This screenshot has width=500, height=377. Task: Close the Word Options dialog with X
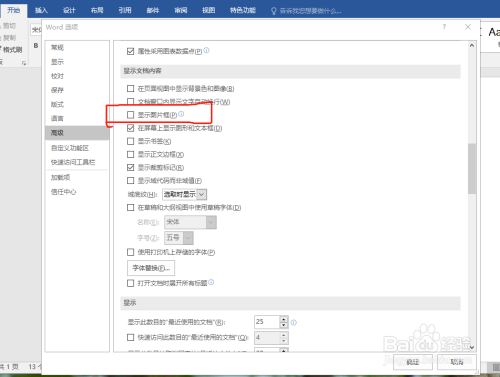[468, 27]
